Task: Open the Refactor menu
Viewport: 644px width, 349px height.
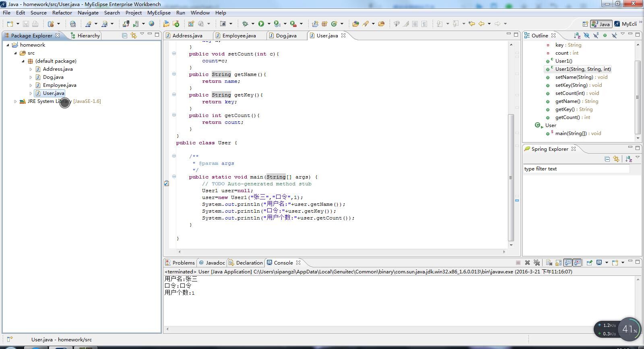Action: pos(62,12)
